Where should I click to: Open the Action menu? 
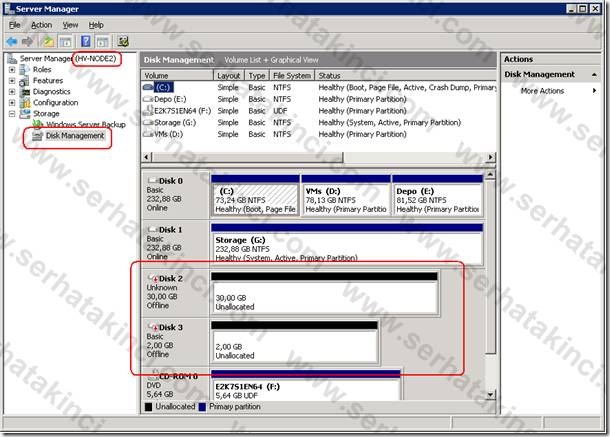(x=42, y=25)
